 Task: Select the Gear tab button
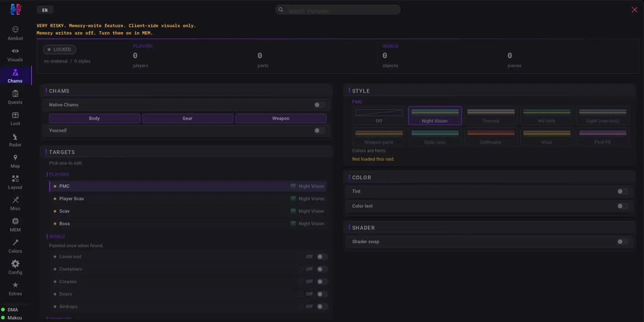pos(188,118)
